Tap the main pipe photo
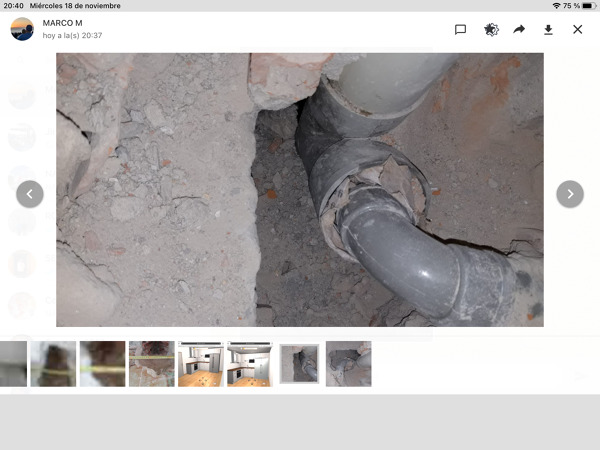Viewport: 600px width, 450px height. coord(300,190)
